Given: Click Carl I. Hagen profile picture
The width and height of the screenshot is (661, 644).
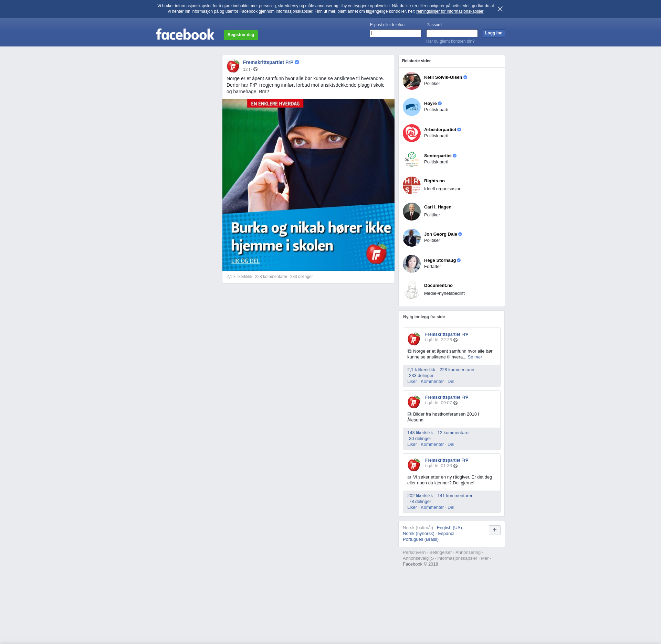Looking at the screenshot, I should 412,212.
